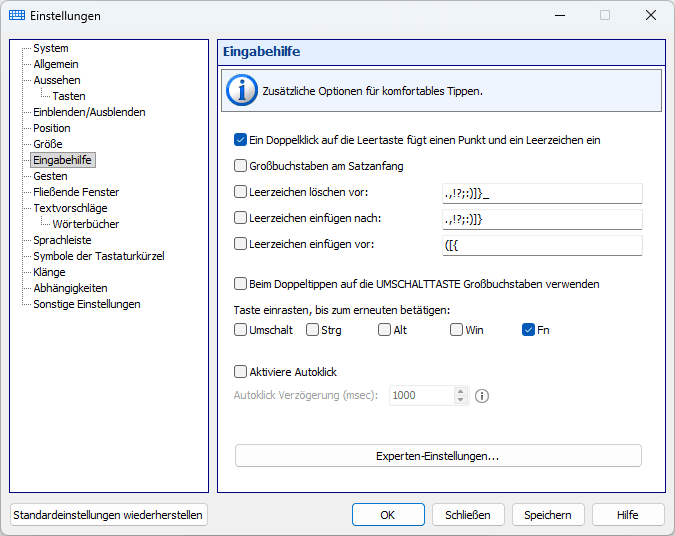
Task: Open Größe settings
Action: coord(48,144)
